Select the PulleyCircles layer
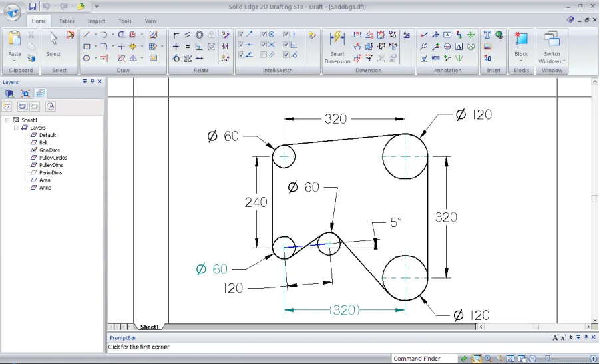 pos(53,158)
